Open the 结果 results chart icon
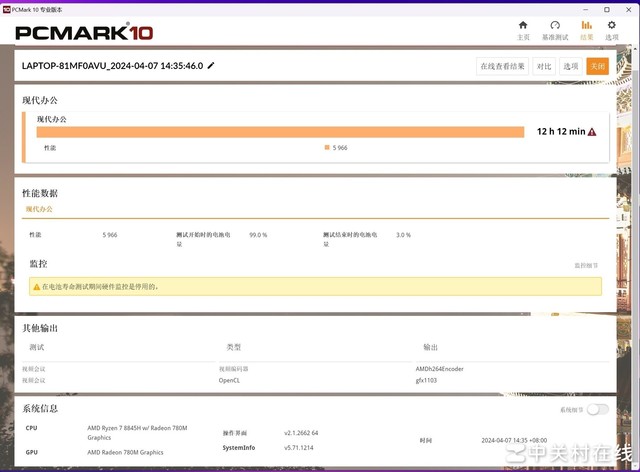This screenshot has height=472, width=640. (587, 25)
